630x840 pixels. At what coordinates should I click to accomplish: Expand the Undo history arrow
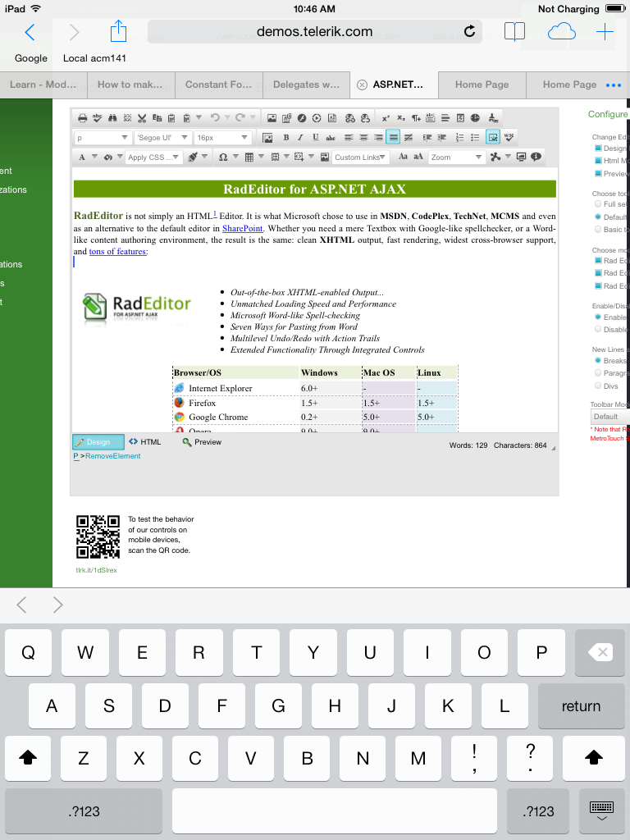point(227,117)
